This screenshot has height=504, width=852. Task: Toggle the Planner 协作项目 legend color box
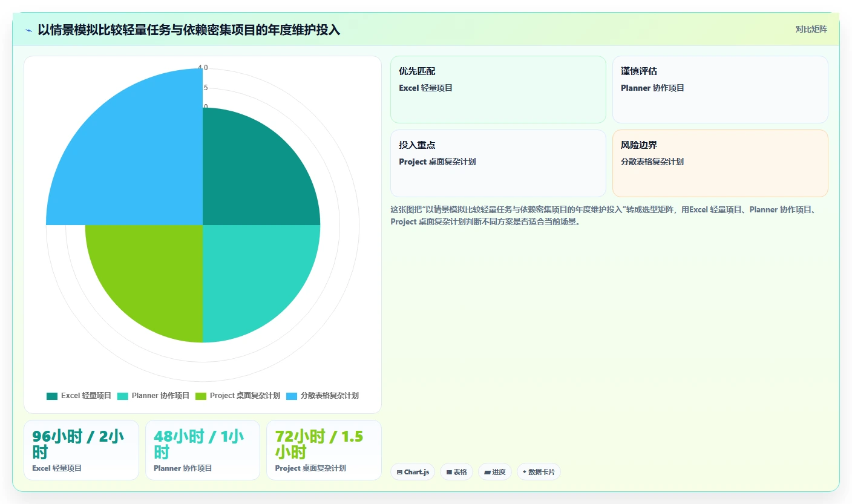(122, 396)
